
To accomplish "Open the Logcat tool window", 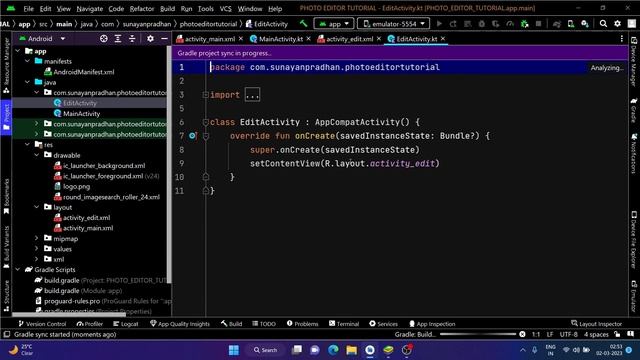I will 126,324.
